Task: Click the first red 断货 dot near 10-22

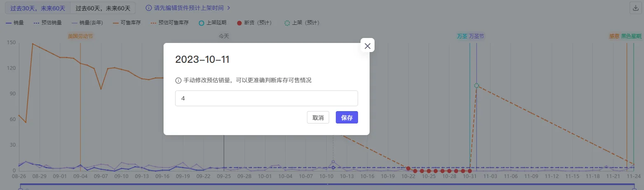Action: [x=408, y=169]
